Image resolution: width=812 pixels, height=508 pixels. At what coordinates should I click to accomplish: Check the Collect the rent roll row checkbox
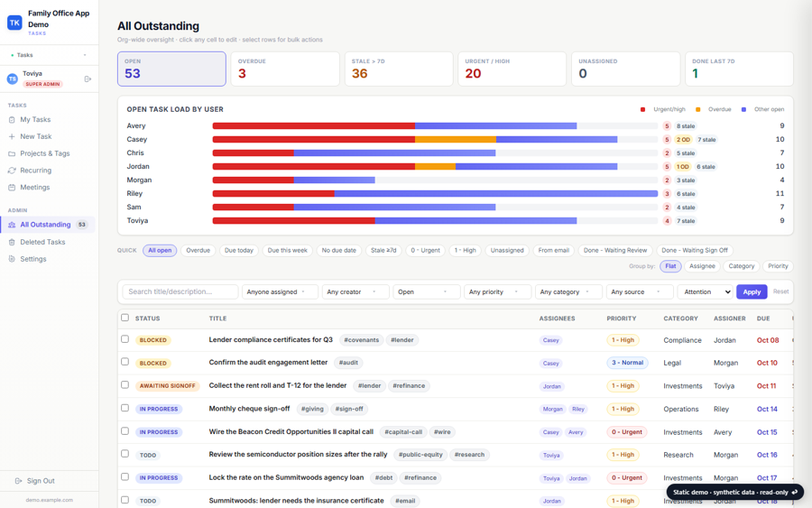point(125,384)
